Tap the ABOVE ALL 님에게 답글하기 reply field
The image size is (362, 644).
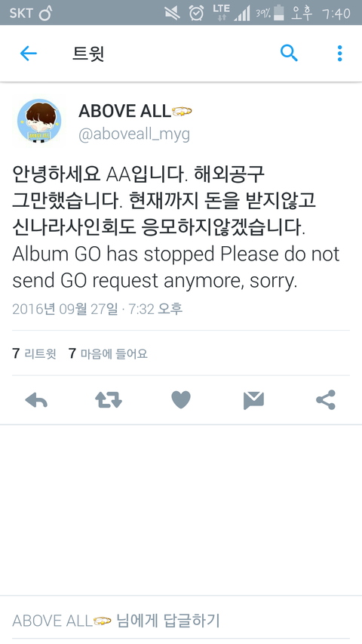181,620
